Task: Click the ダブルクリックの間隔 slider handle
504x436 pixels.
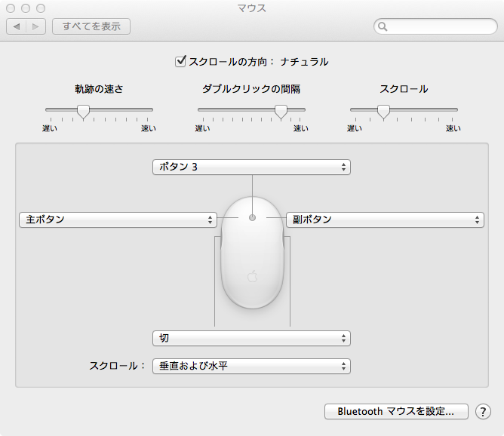Action: [x=281, y=112]
